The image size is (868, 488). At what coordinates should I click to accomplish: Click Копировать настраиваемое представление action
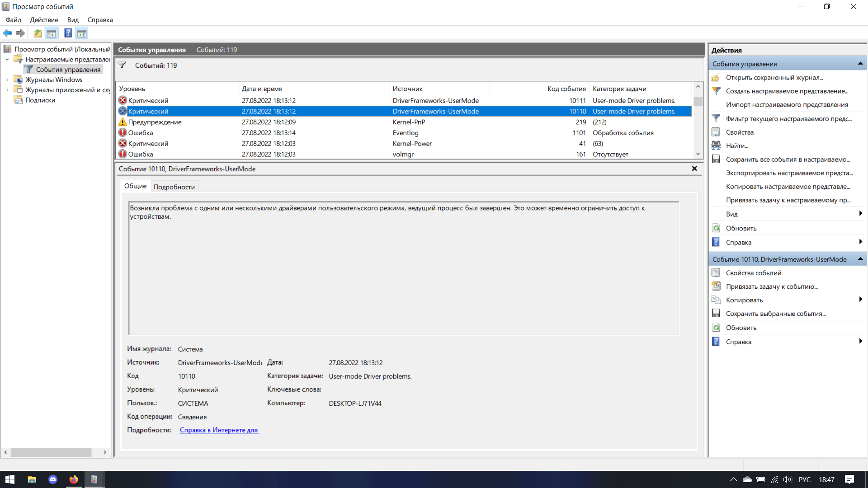pyautogui.click(x=788, y=187)
